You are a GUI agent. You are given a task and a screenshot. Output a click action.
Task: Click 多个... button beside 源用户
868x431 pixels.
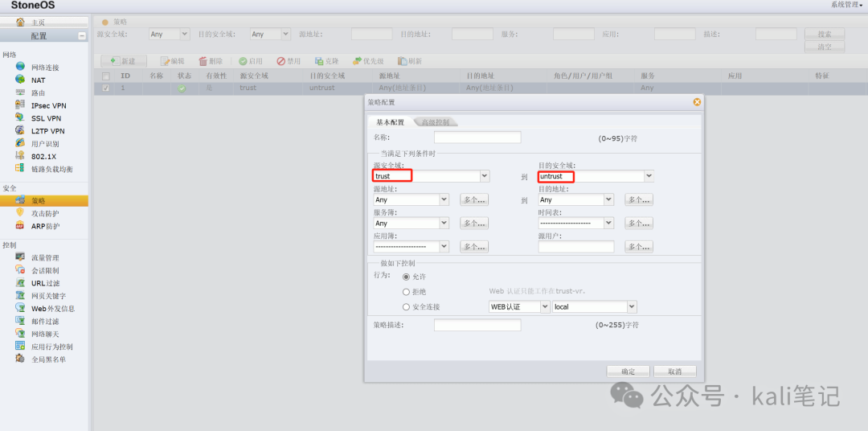point(639,247)
